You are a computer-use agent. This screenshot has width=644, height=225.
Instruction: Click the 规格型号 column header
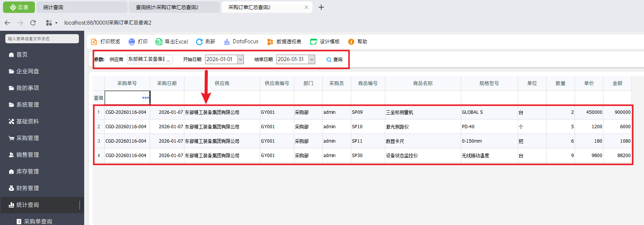tap(489, 83)
